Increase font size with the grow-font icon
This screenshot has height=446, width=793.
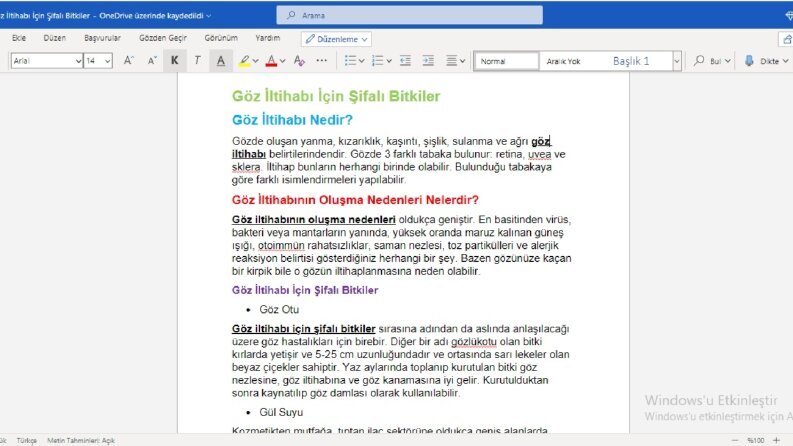128,61
